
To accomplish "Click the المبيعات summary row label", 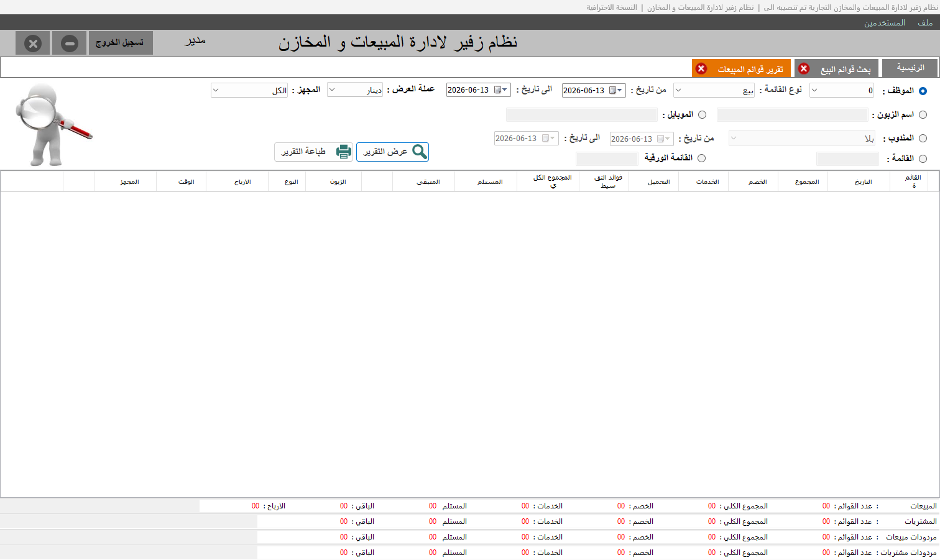I will (x=923, y=506).
